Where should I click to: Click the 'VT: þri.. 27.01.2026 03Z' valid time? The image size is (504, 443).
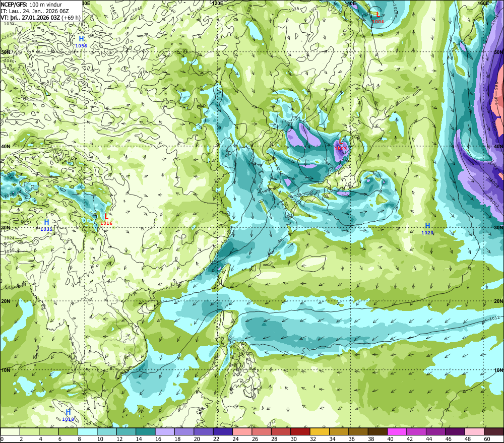click(30, 17)
